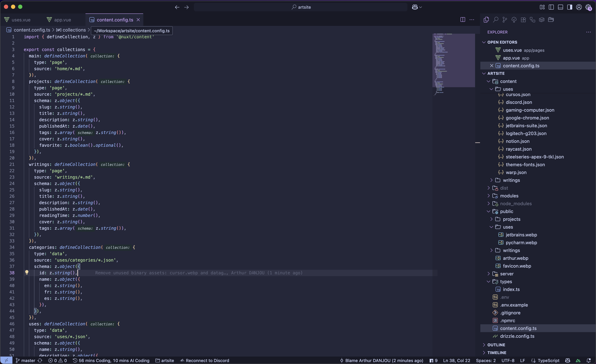Toggle the primary side bar visibility
The image size is (596, 364).
pyautogui.click(x=551, y=7)
